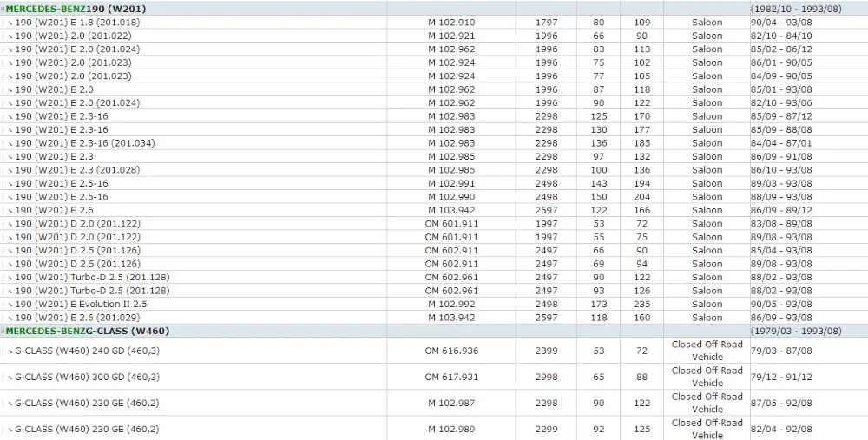Select 190 2.0 (201.023) row with 105 hp

click(x=434, y=76)
